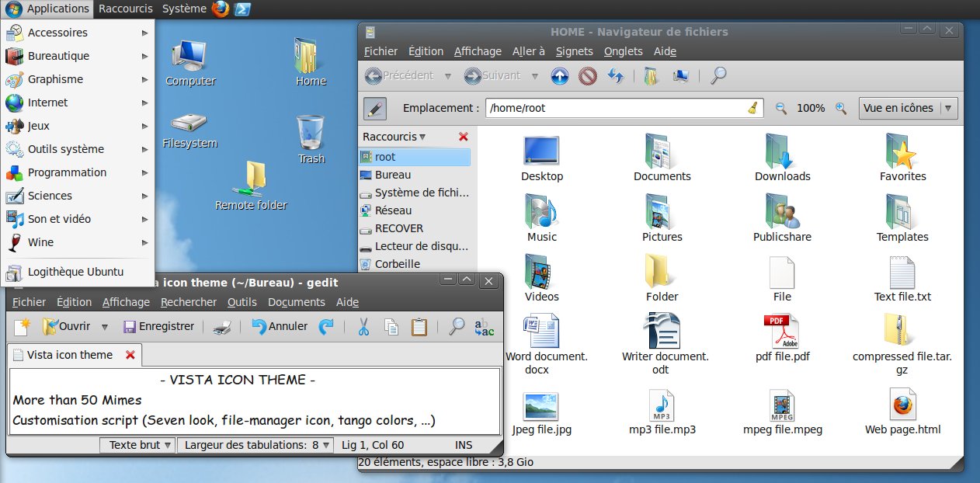Open Suivant history dropdown arrow

tap(535, 76)
